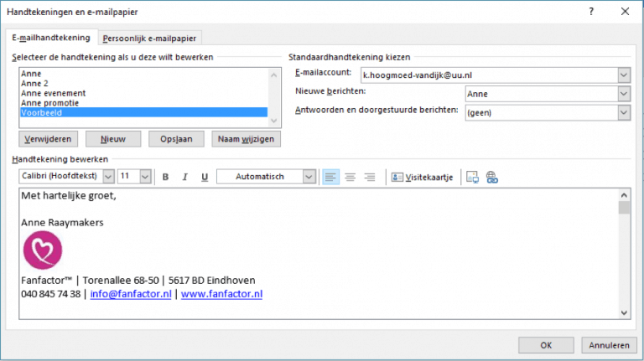The width and height of the screenshot is (644, 361).
Task: Center the signature text
Action: pyautogui.click(x=351, y=177)
